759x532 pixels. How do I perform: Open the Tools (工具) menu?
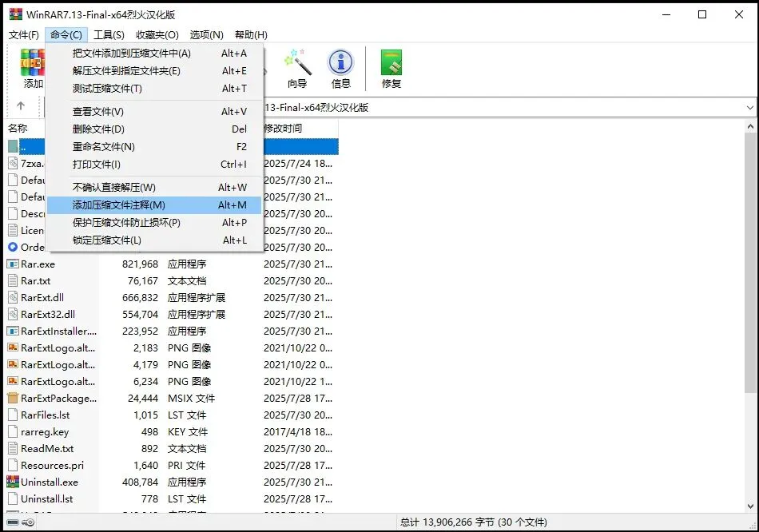click(109, 35)
